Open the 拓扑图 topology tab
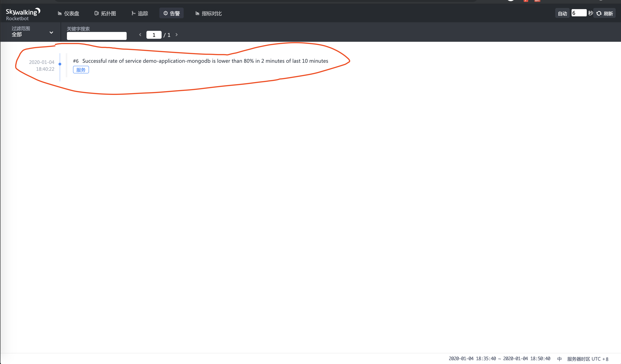The height and width of the screenshot is (364, 621). click(x=105, y=13)
